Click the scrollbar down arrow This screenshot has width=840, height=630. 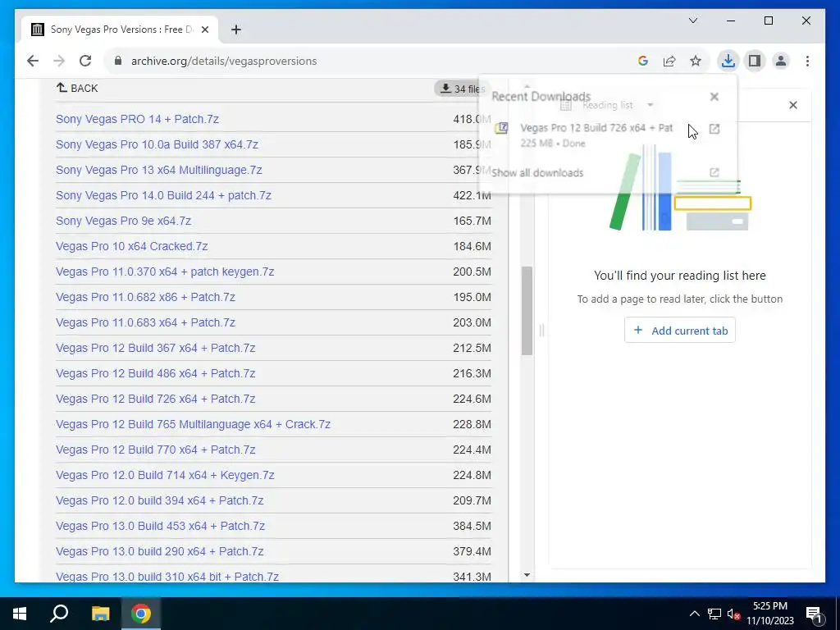tap(527, 575)
